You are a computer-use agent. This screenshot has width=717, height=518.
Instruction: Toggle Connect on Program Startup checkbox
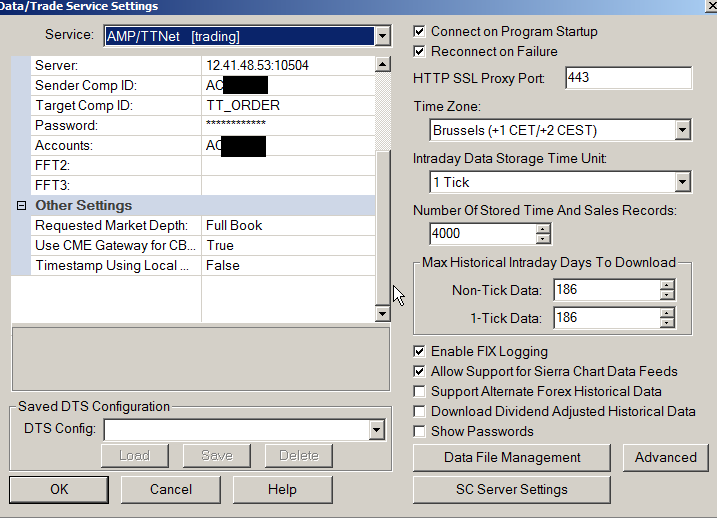coord(419,32)
